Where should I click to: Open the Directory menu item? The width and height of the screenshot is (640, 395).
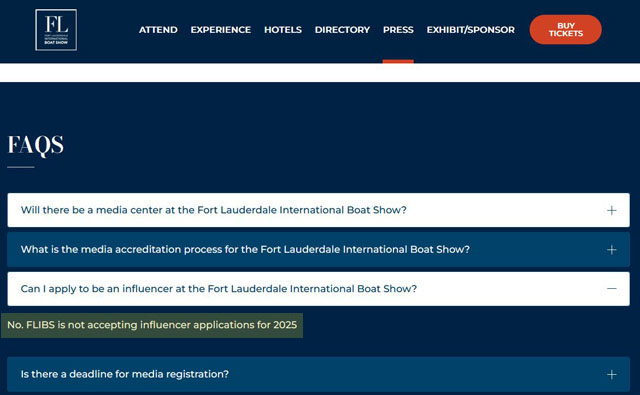342,30
